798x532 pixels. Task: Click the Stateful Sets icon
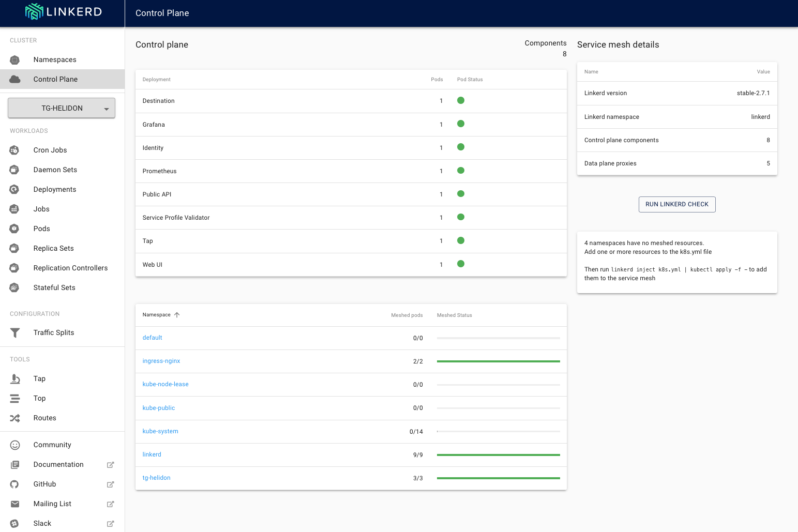(14, 287)
